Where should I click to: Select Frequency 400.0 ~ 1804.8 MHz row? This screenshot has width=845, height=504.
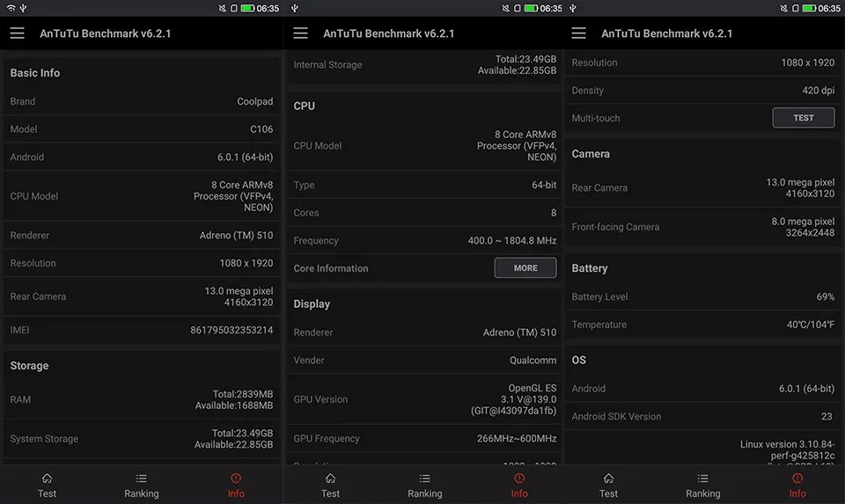coord(424,240)
